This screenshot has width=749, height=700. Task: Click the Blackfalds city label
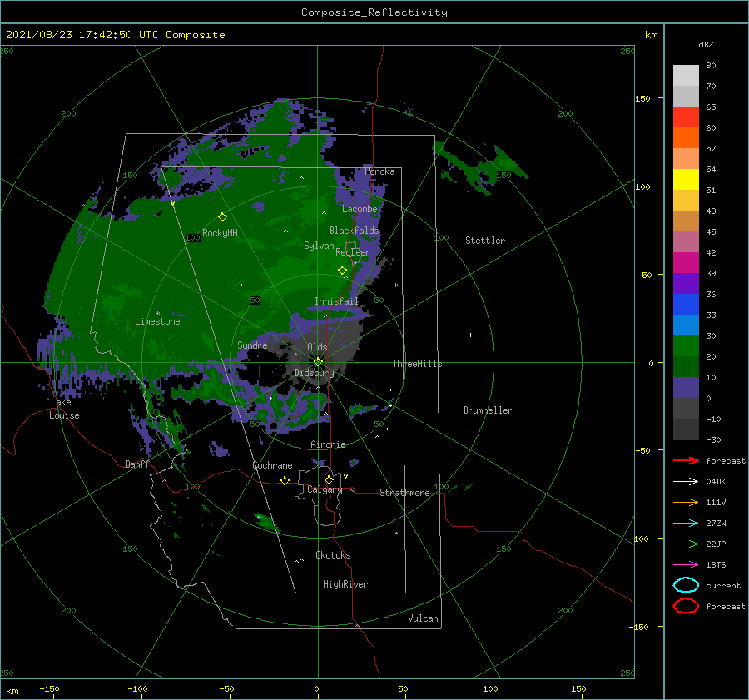click(354, 231)
